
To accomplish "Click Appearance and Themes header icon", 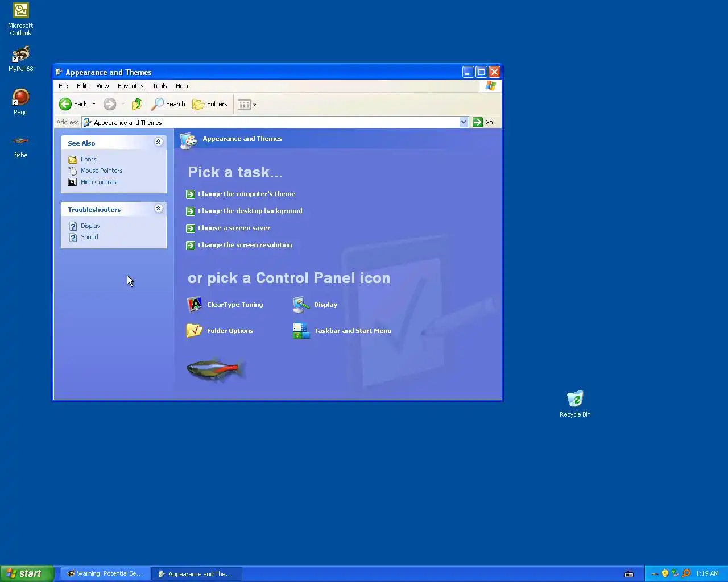I will coord(188,140).
